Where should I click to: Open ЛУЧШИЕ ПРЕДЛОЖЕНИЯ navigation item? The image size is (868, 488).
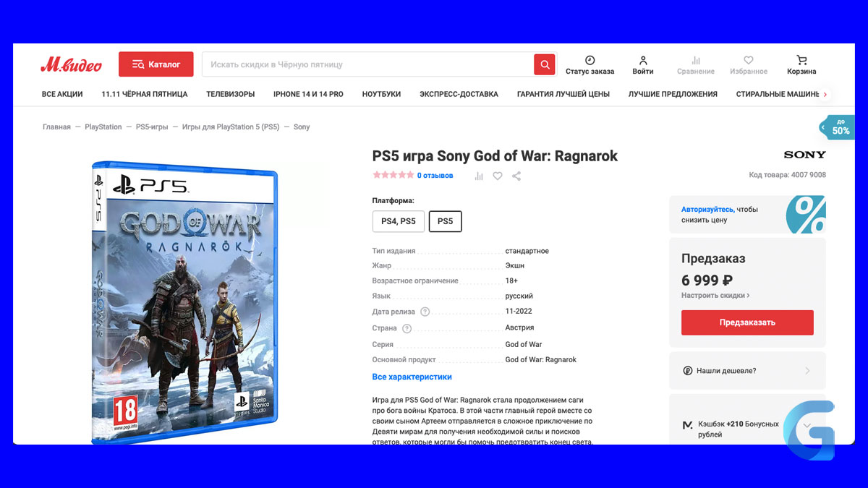click(673, 94)
